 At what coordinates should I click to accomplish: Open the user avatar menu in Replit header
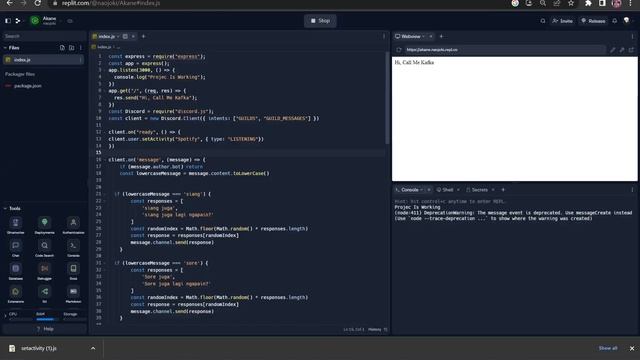[627, 20]
